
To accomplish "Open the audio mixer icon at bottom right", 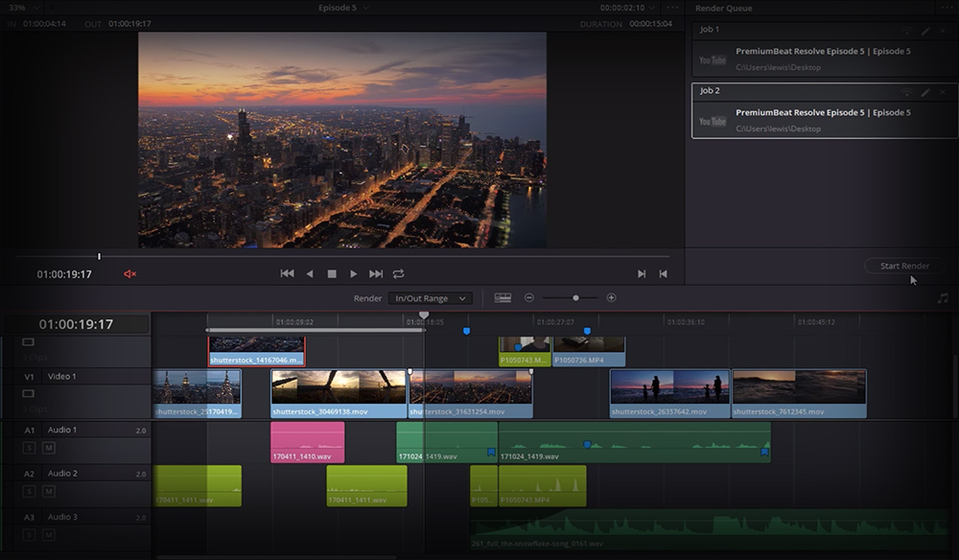I will 944,297.
